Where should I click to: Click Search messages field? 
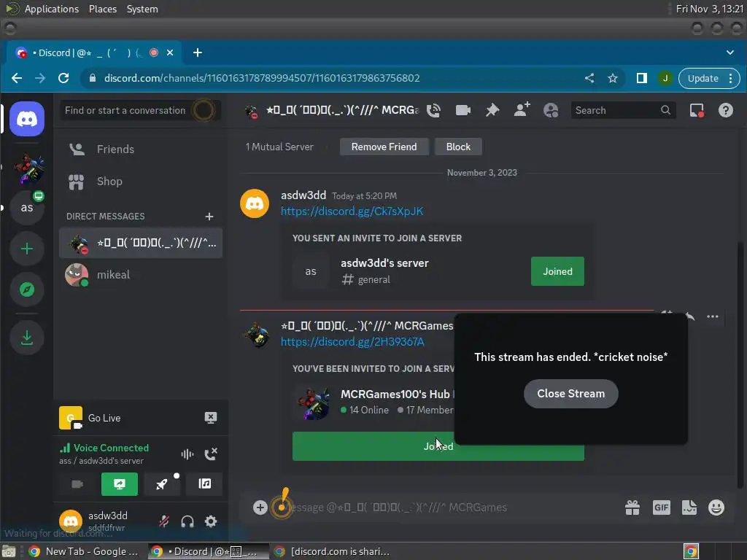(x=623, y=111)
